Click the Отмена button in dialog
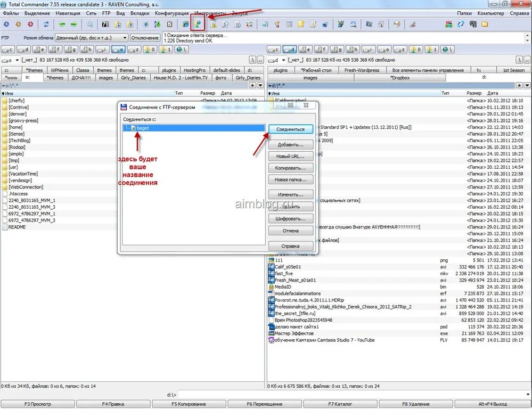This screenshot has width=532, height=409. (x=290, y=231)
